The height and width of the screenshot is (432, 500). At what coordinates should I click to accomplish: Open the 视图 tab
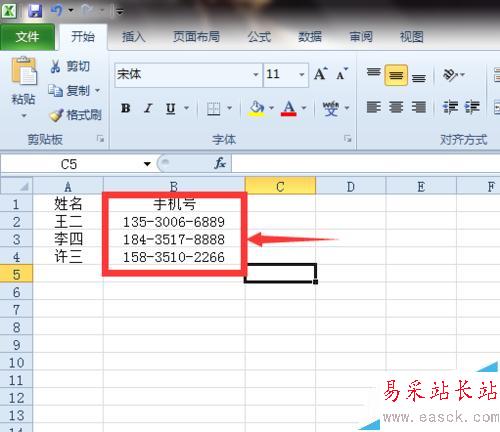coord(411,37)
